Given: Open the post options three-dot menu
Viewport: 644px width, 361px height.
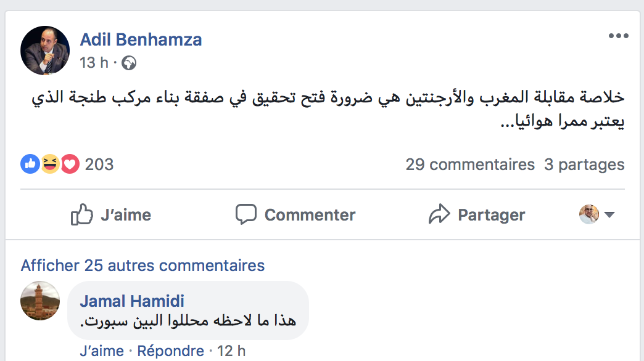Looking at the screenshot, I should point(618,36).
